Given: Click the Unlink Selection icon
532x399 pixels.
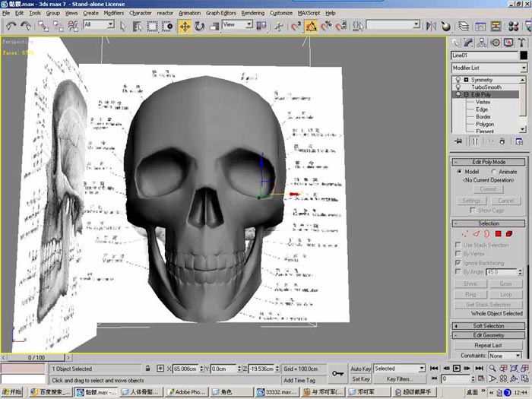Looking at the screenshot, I should (58, 26).
